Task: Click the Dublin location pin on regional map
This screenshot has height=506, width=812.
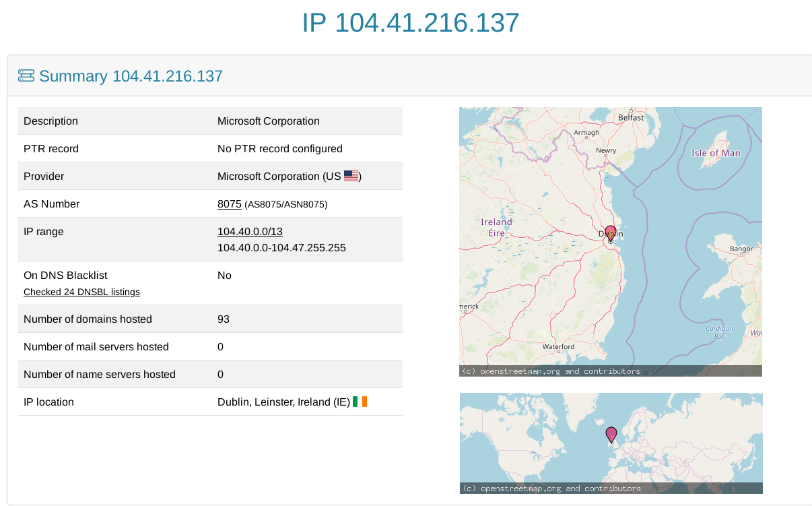Action: pyautogui.click(x=610, y=232)
